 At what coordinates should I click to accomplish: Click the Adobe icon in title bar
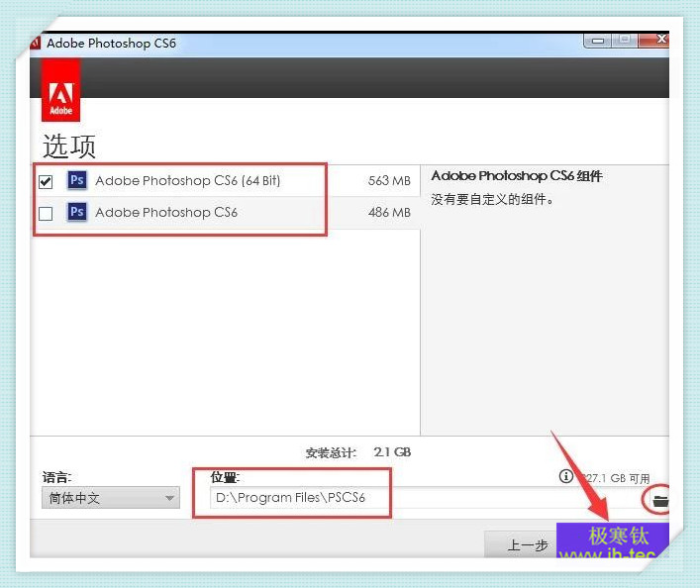(36, 43)
